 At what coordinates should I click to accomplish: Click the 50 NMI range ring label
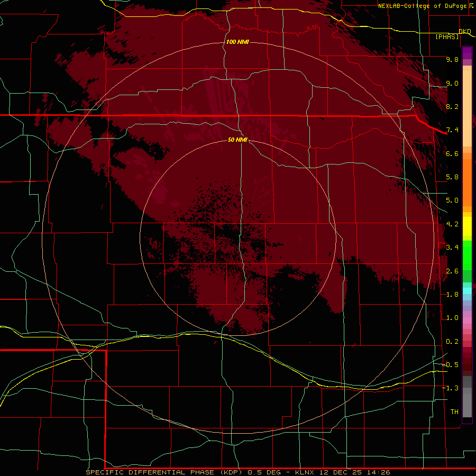point(237,140)
